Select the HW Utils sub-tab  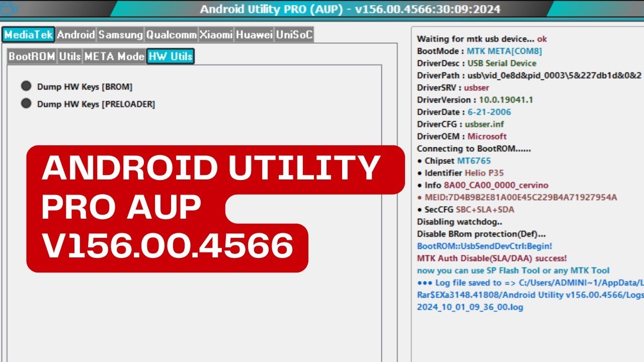[x=171, y=56]
